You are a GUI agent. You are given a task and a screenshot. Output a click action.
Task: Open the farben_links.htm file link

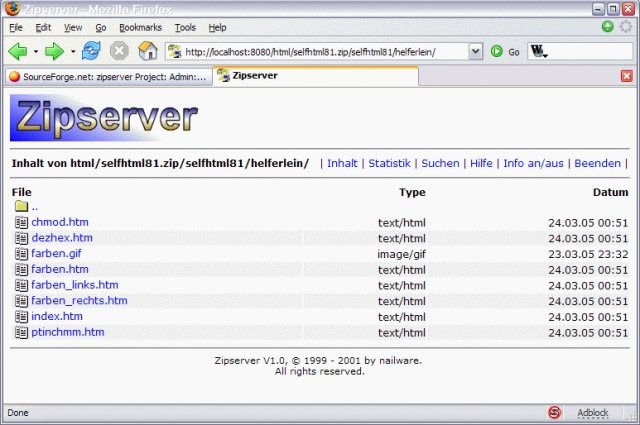(74, 285)
